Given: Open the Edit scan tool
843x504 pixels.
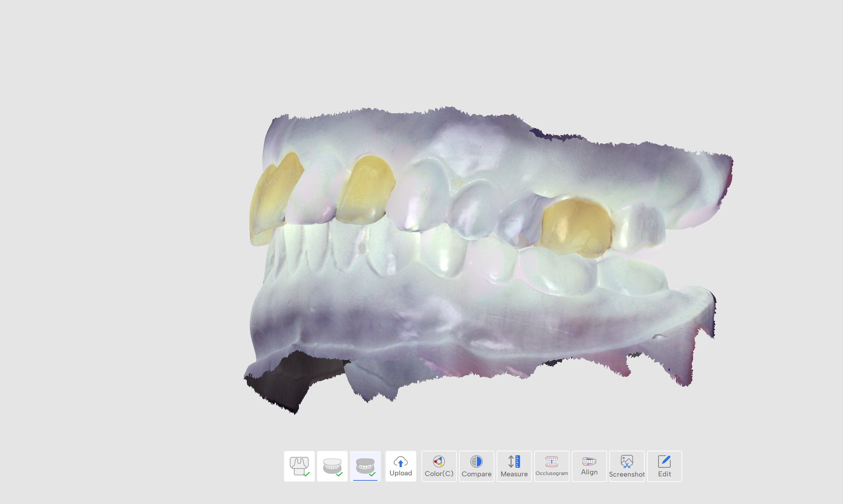Looking at the screenshot, I should [664, 466].
